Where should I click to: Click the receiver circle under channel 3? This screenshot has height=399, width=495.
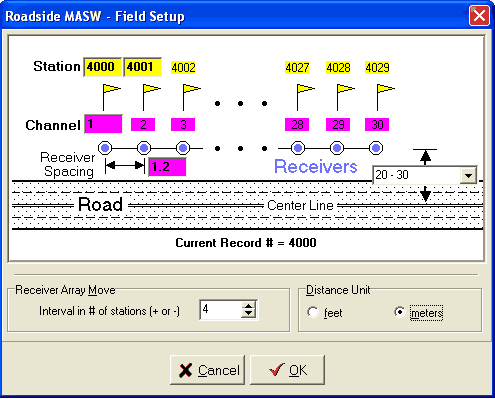[183, 148]
